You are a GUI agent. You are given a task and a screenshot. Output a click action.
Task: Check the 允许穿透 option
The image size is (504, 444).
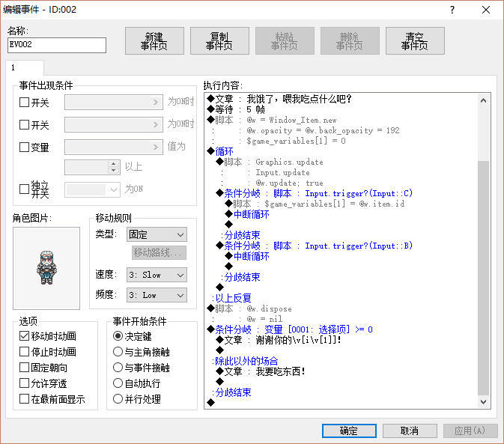coord(25,383)
